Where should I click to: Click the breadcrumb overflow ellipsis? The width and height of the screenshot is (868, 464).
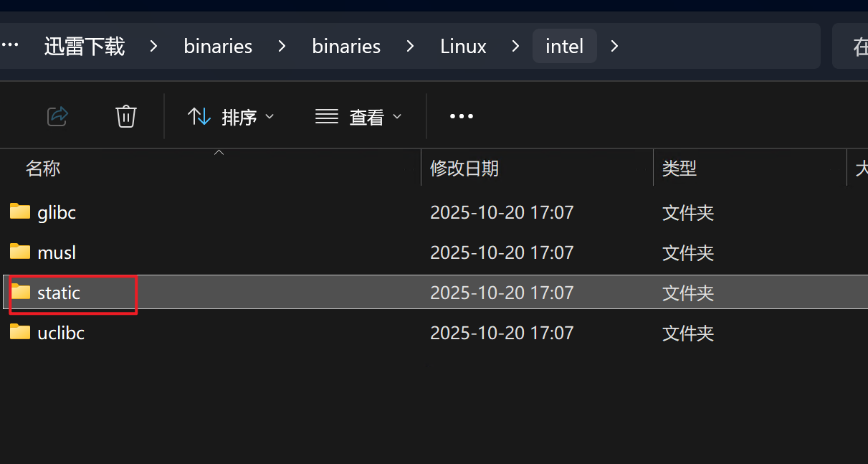10,45
